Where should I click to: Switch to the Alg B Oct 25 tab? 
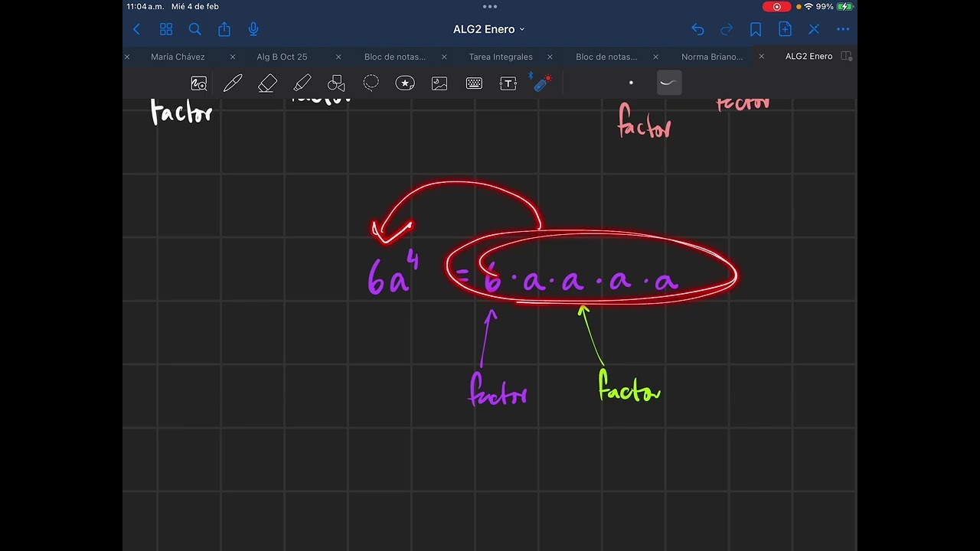click(282, 57)
